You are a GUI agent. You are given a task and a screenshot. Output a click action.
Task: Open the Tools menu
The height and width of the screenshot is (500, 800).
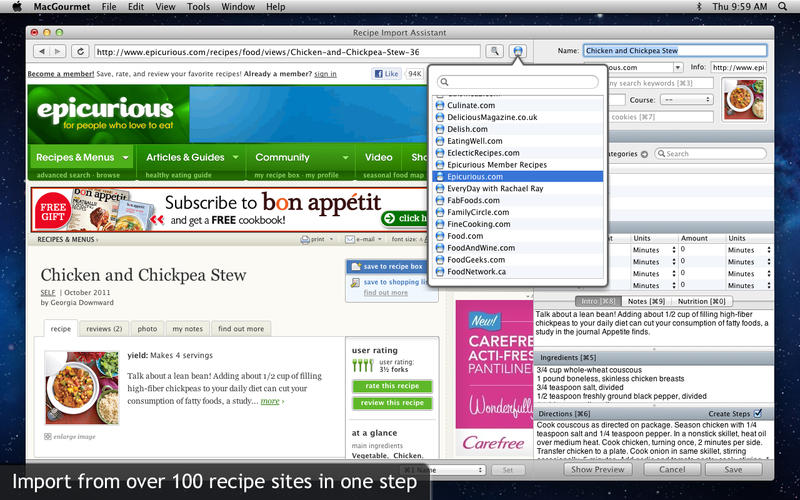[x=198, y=7]
